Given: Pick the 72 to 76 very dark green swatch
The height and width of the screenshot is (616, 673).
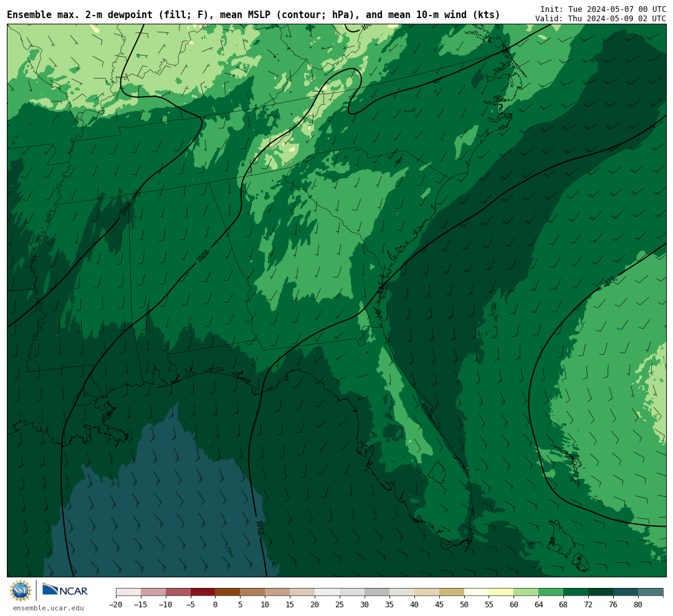Looking at the screenshot, I should point(601,592).
